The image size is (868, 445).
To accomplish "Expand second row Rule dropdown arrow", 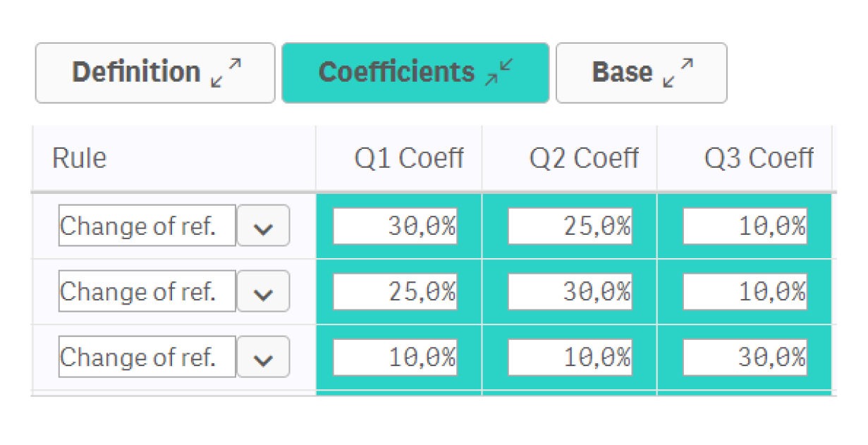I will click(x=263, y=291).
